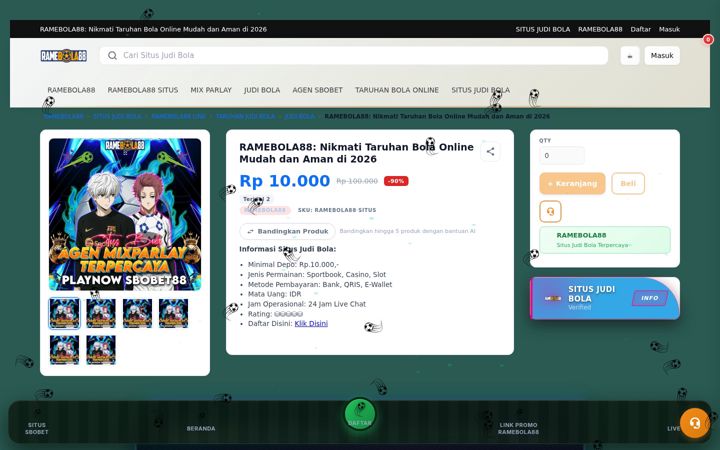Select JUDI BOLA menu item
The width and height of the screenshot is (720, 450).
click(x=262, y=90)
